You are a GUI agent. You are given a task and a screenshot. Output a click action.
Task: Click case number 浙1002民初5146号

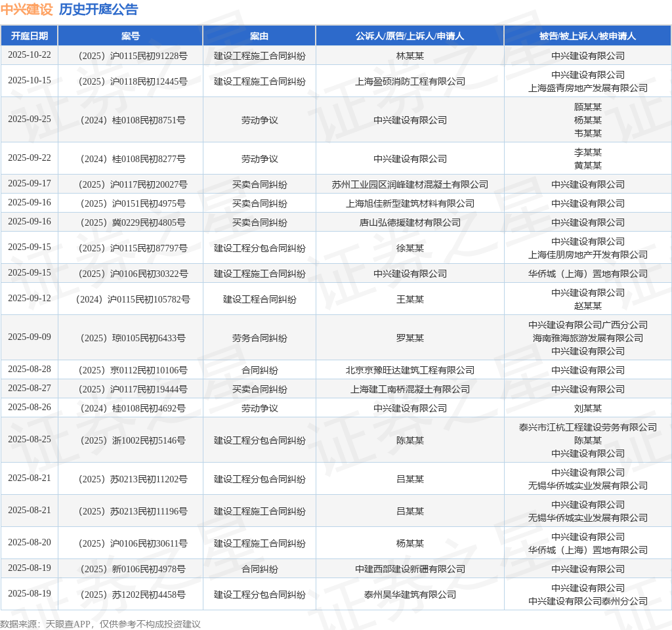pyautogui.click(x=148, y=440)
